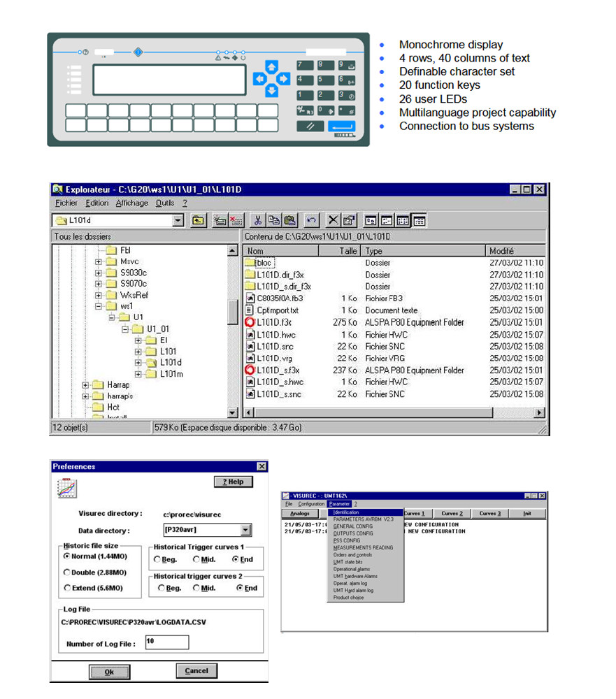The height and width of the screenshot is (699, 616).
Task: Open the L101d folder path dropdown
Action: (x=178, y=221)
